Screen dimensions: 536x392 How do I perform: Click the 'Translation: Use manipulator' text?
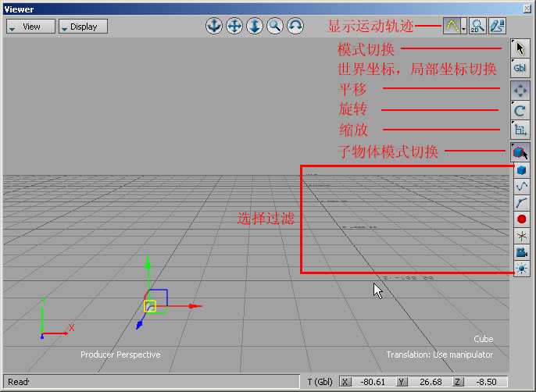pos(440,355)
